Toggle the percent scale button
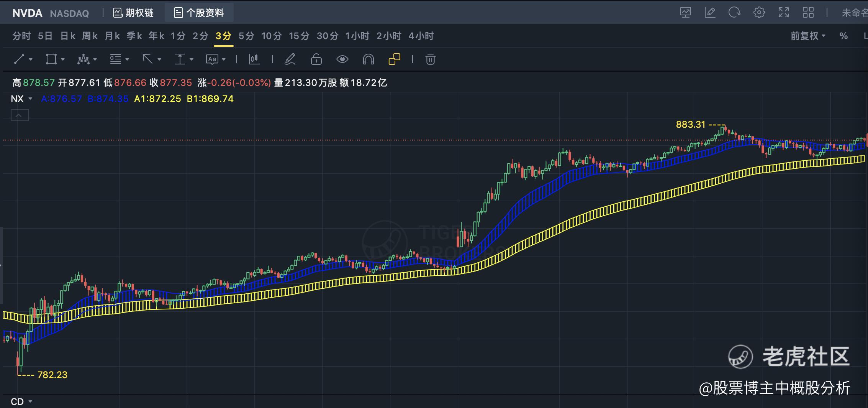Image resolution: width=868 pixels, height=408 pixels. tap(843, 36)
